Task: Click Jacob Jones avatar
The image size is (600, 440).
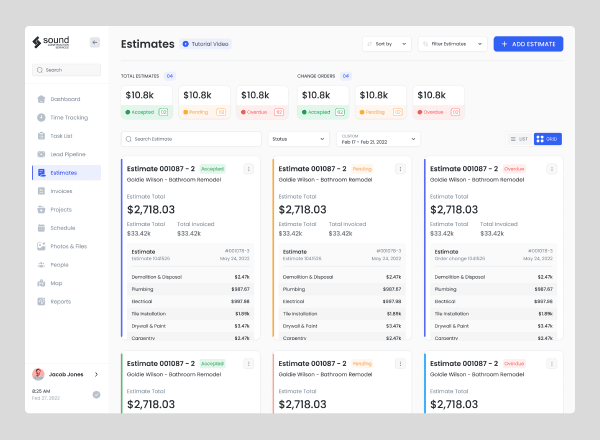Action: 38,374
